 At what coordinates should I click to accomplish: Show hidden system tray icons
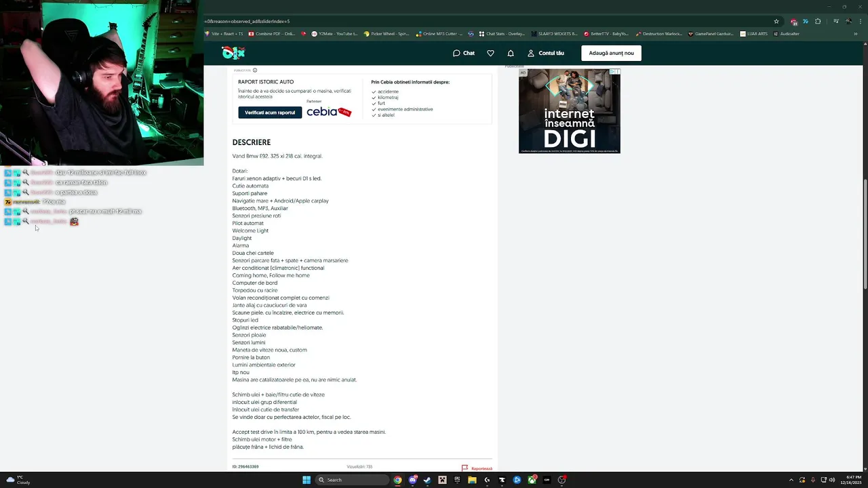click(x=791, y=480)
